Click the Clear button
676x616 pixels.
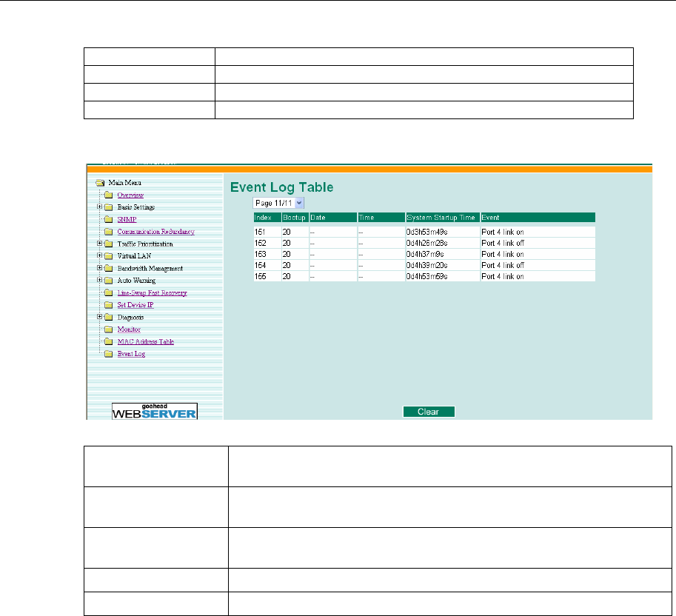[x=429, y=412]
